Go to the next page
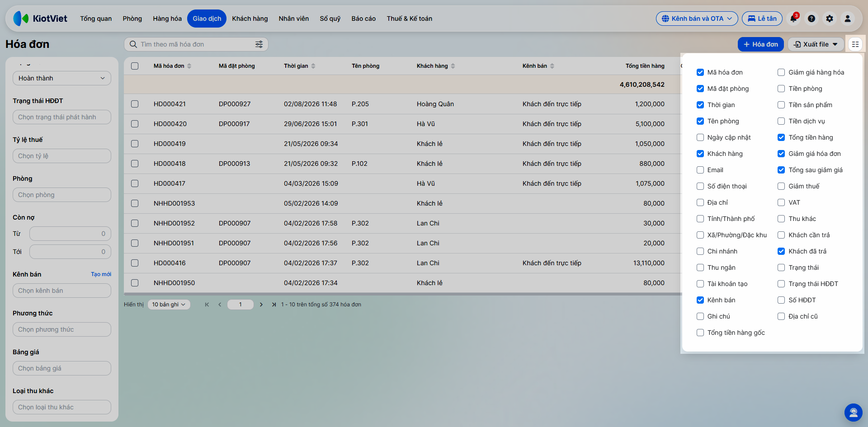Screen dimensions: 868x427 (261, 305)
